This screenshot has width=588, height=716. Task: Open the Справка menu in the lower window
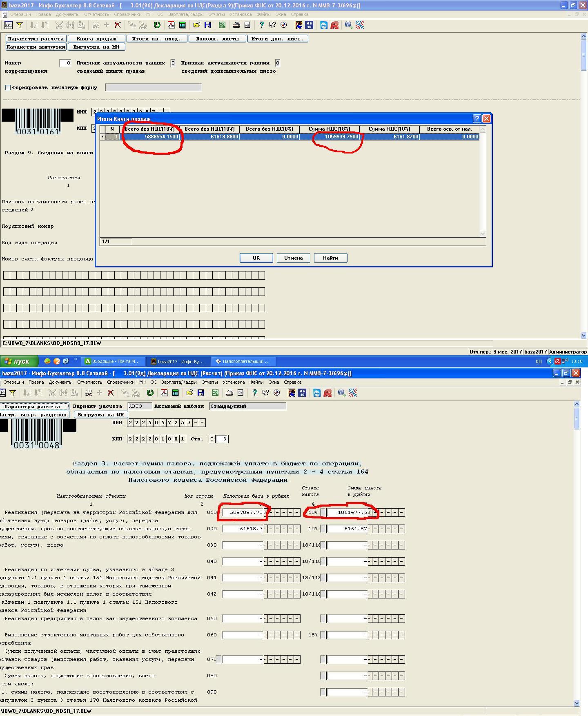pos(292,382)
